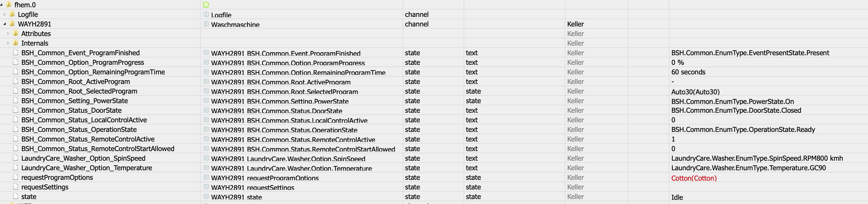
Task: Select the BSH_Common_Root_SelectedProgram tree item
Action: 79,91
